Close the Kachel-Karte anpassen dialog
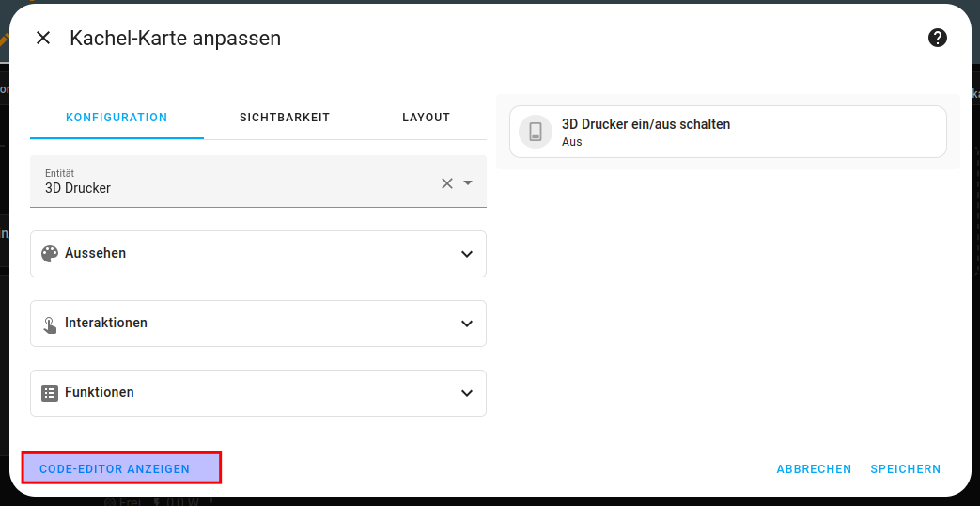 click(x=43, y=38)
